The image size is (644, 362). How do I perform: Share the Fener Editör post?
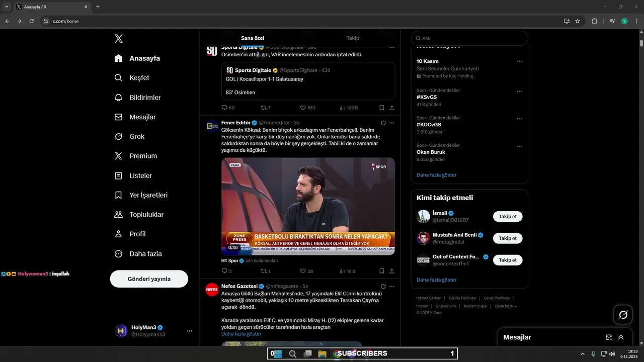pyautogui.click(x=392, y=271)
